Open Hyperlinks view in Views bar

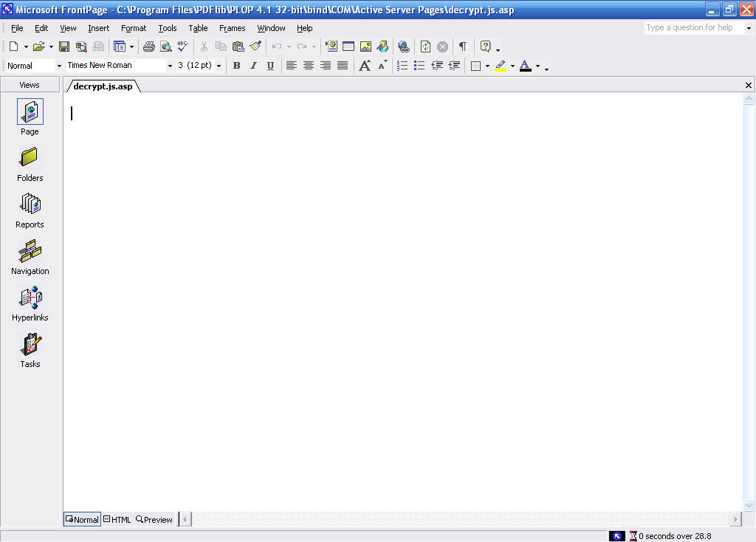(x=30, y=304)
